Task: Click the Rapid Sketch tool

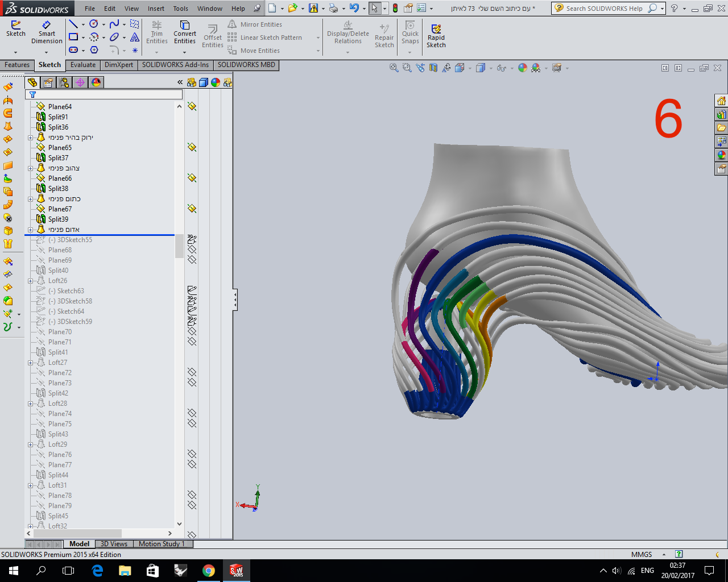Action: pyautogui.click(x=436, y=36)
